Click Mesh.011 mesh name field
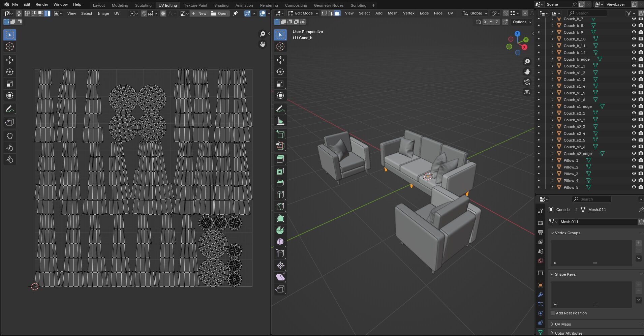 coord(597,222)
